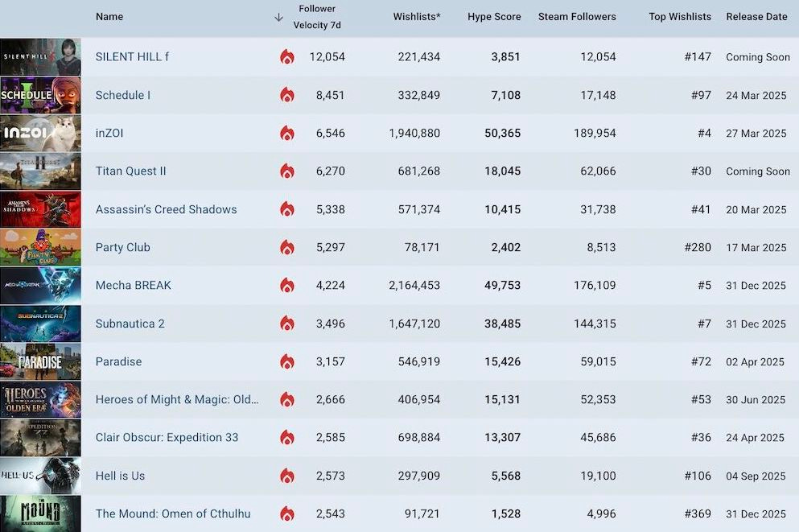
Task: Sort by Top Wishlists column header
Action: click(x=680, y=17)
